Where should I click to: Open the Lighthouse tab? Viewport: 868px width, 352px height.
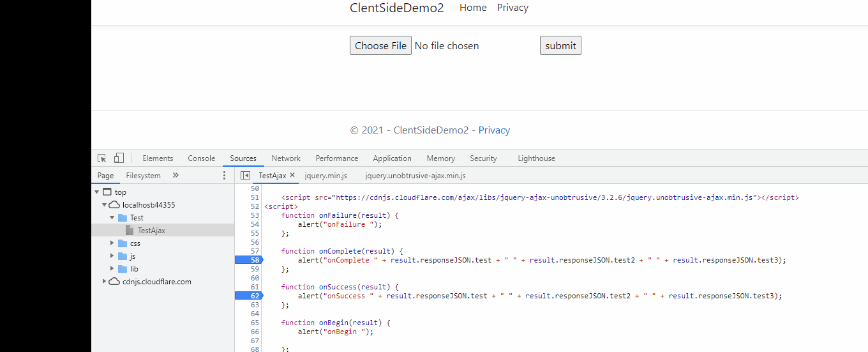(x=536, y=158)
